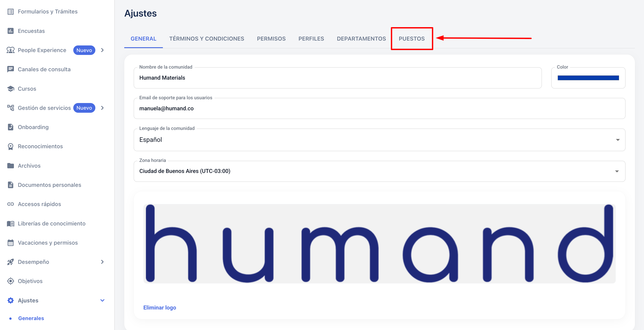Click the Cursos graduation cap icon
The image size is (644, 330).
[x=11, y=89]
